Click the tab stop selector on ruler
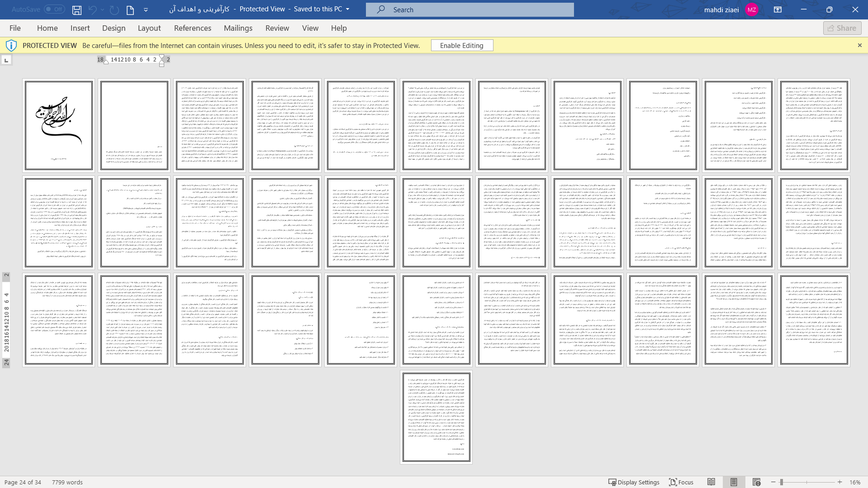This screenshot has height=488, width=868. pos(6,60)
